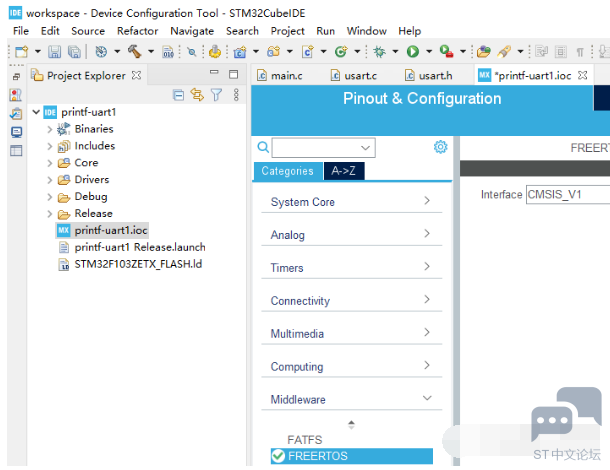
Task: Open the Debug dropdown arrow
Action: click(x=395, y=51)
